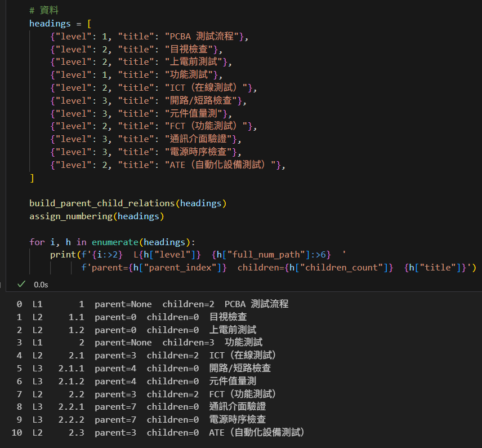Click the closing ']' bracket of headings list
This screenshot has height=448, width=482.
tap(32, 178)
